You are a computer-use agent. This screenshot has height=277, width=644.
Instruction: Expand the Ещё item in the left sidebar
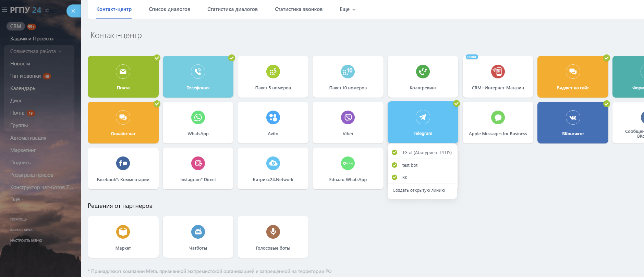tap(16, 199)
